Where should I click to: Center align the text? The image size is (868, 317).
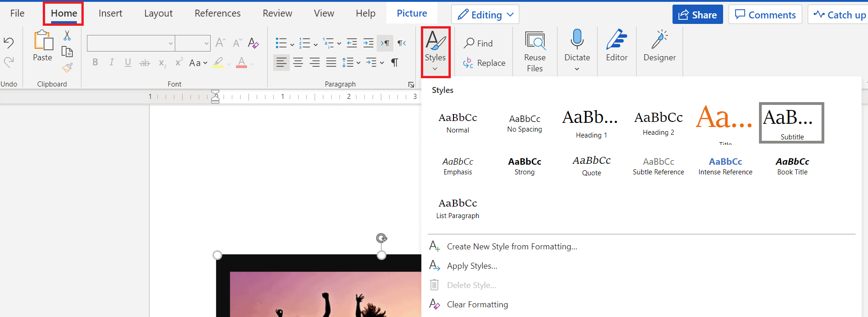point(298,62)
